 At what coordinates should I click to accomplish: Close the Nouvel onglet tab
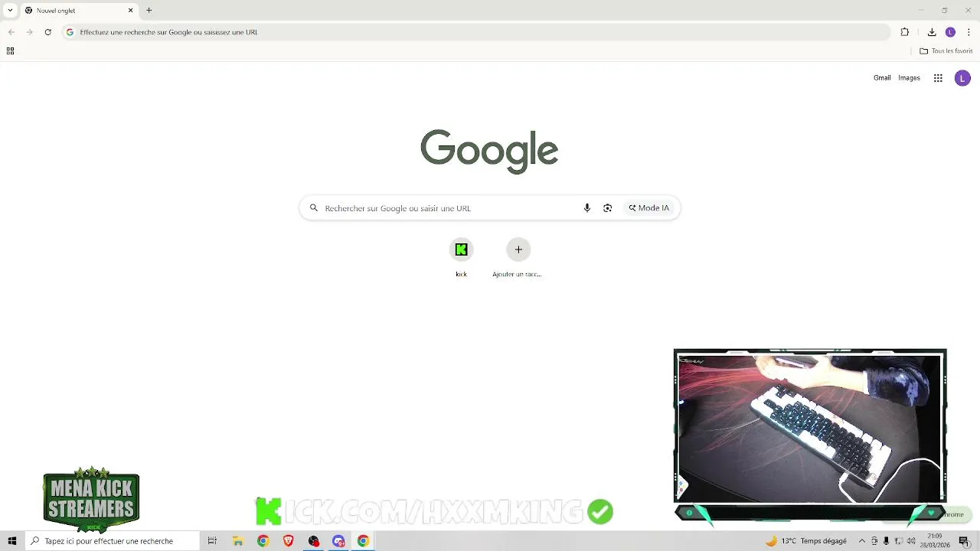130,11
